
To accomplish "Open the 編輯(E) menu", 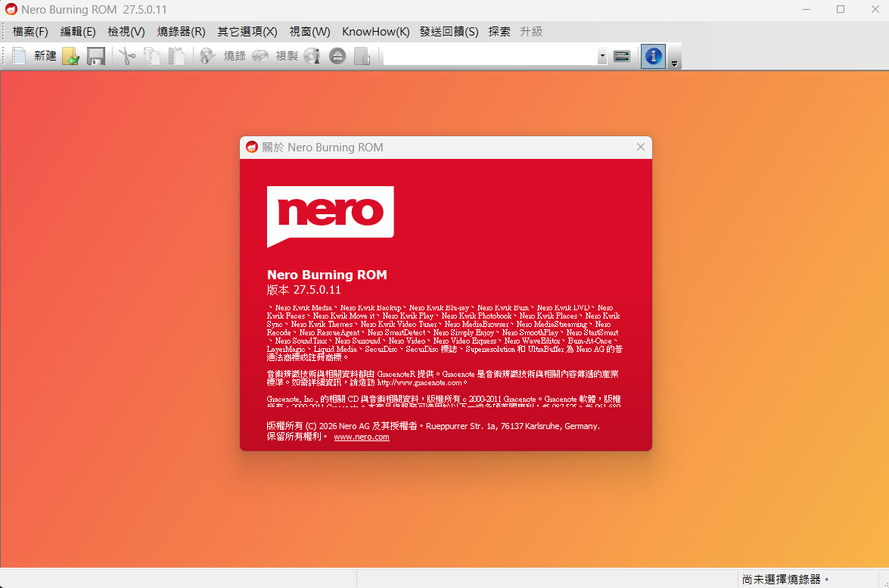I will point(78,32).
